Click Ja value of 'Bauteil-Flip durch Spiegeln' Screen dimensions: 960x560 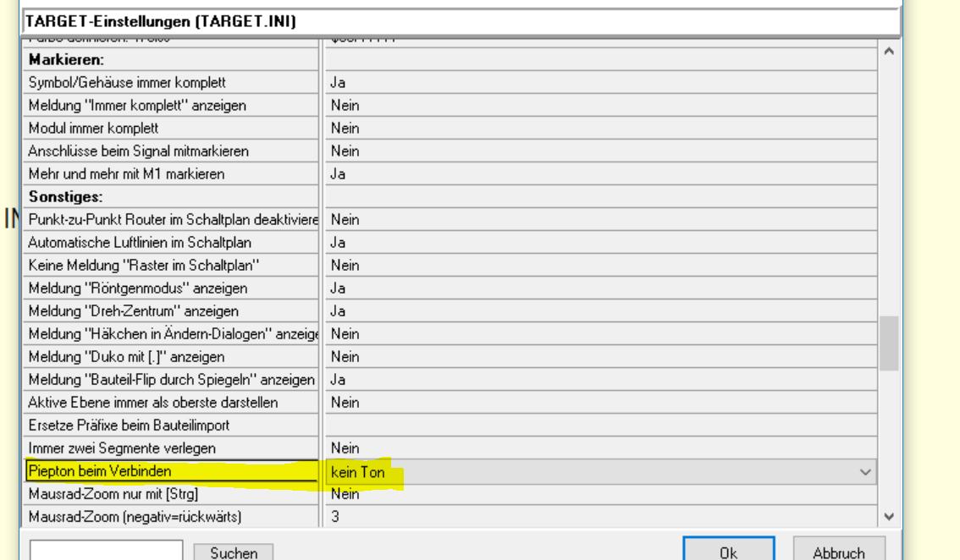click(601, 380)
